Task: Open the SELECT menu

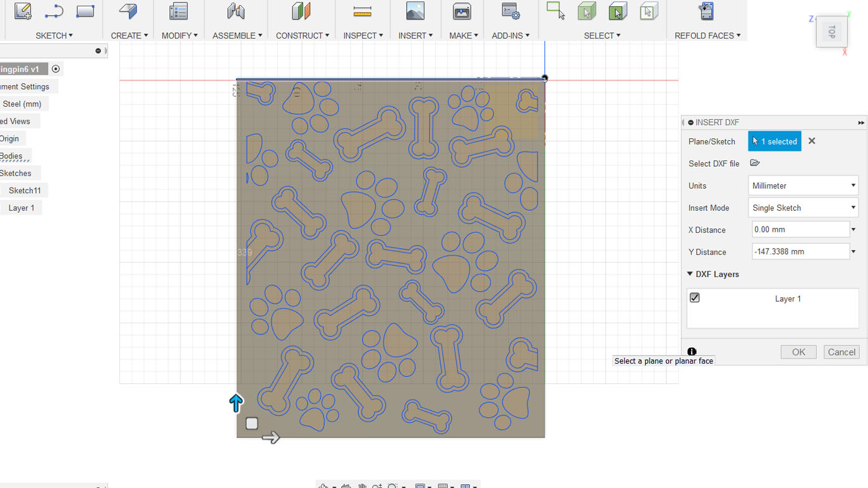Action: click(602, 35)
